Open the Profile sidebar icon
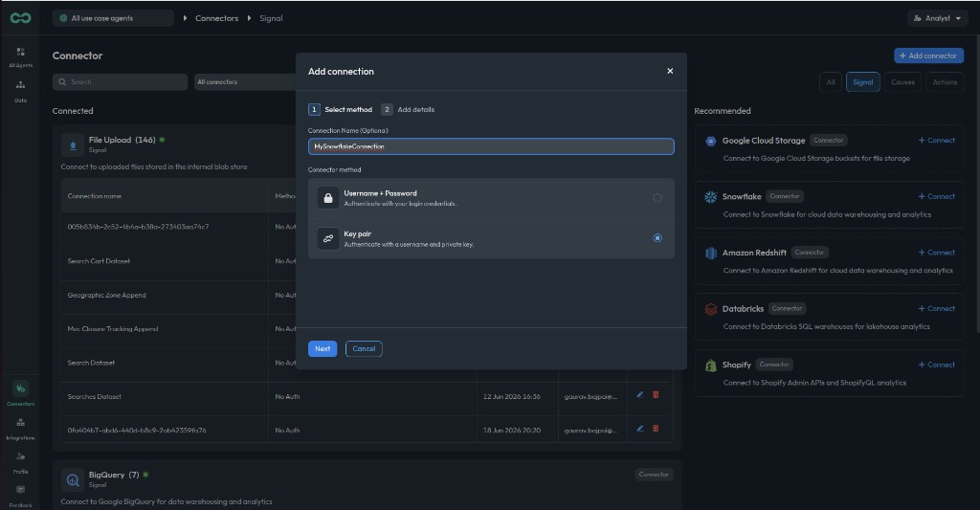 (21, 462)
